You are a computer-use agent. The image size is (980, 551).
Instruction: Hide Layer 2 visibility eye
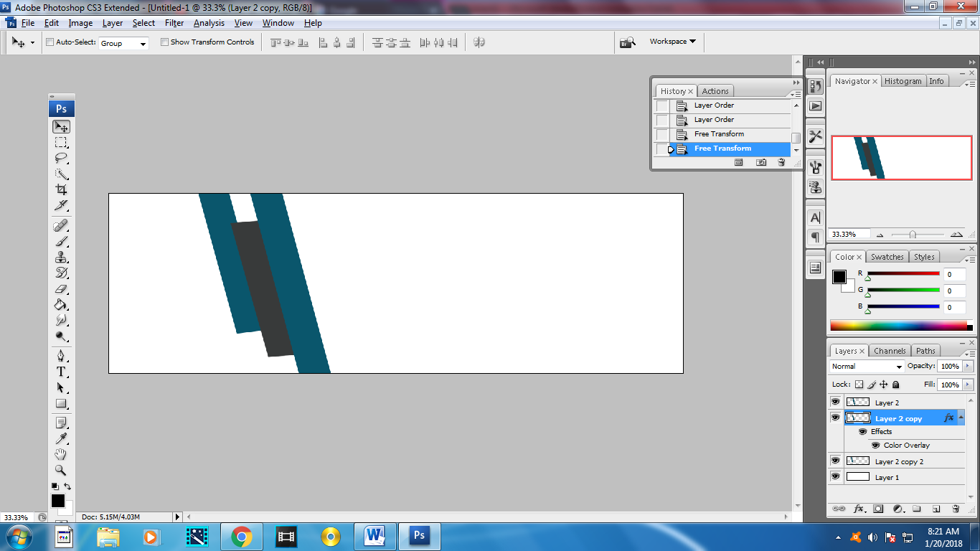835,402
